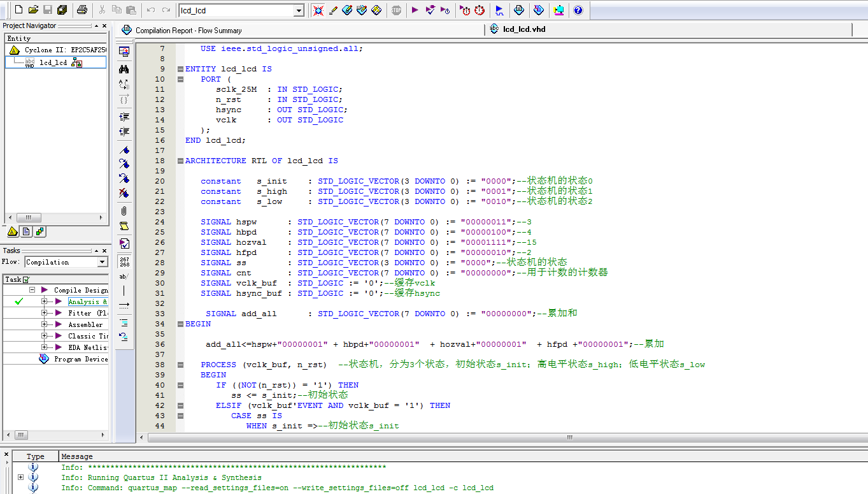Collapse the PROCESS block fold marker

[180, 365]
